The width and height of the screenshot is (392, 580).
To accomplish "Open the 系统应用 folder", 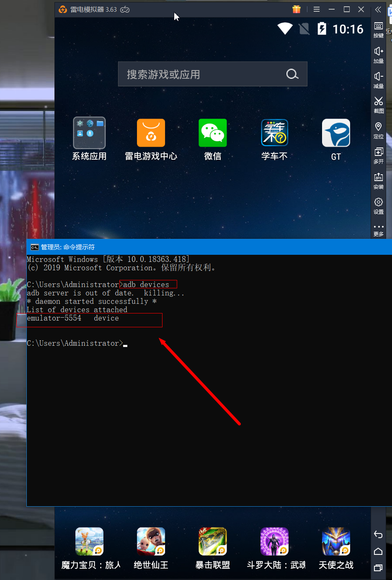I will (x=89, y=133).
